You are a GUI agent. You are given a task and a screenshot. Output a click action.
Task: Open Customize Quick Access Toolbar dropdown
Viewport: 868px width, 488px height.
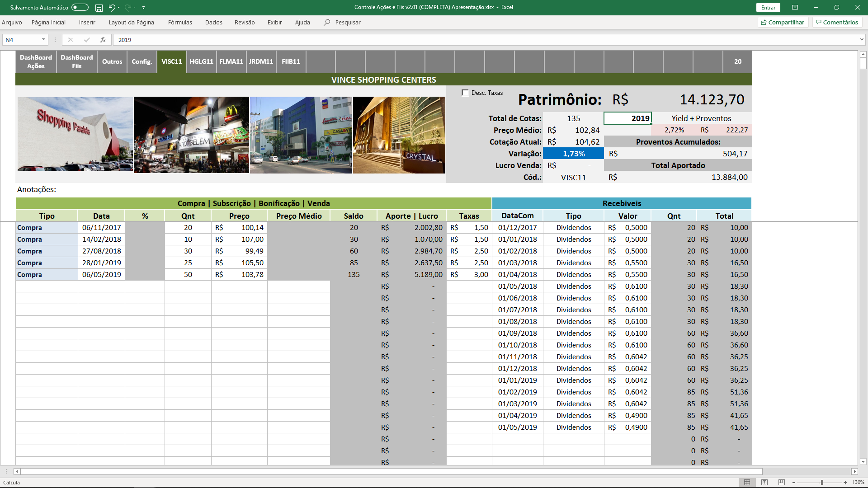143,8
